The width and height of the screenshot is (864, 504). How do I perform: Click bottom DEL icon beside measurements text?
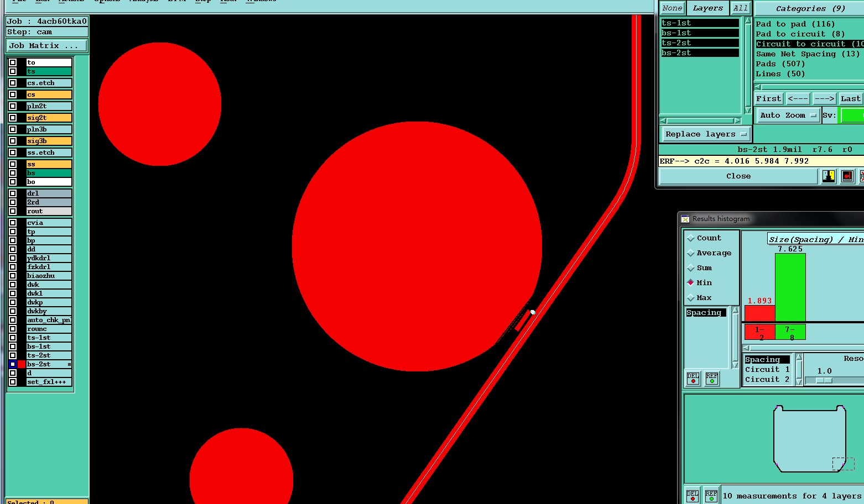point(693,496)
